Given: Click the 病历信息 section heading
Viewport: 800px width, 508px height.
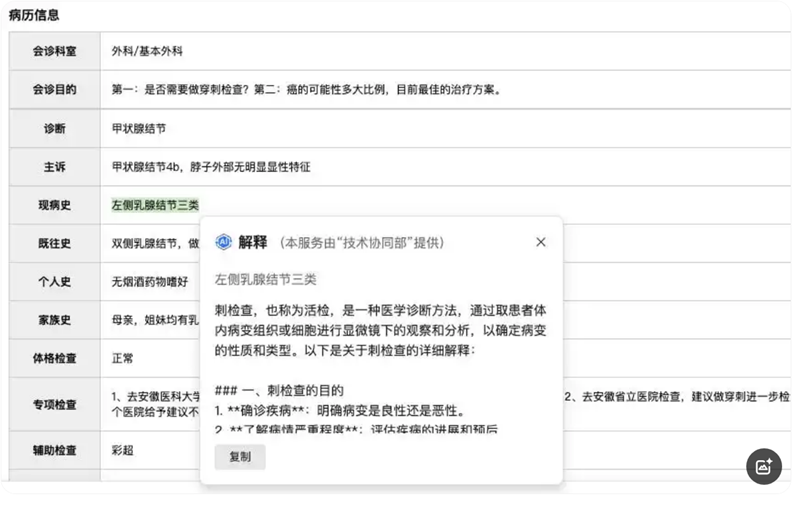Looking at the screenshot, I should tap(34, 15).
